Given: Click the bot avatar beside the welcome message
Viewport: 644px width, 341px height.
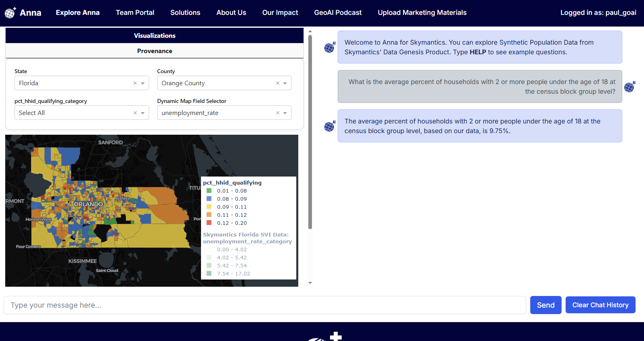Looking at the screenshot, I should tap(330, 47).
